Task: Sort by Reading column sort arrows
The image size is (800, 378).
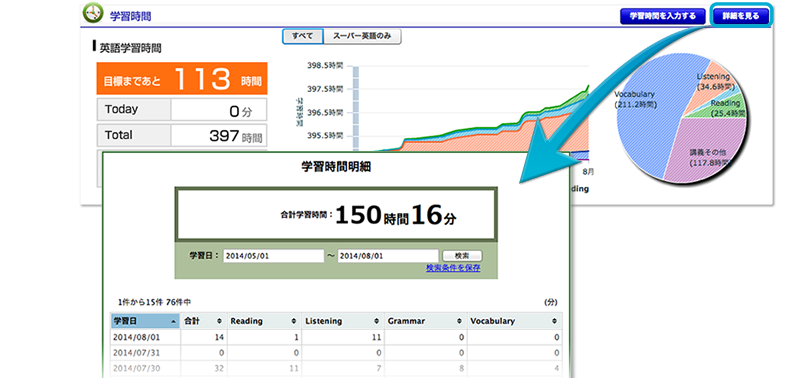Action: click(294, 321)
